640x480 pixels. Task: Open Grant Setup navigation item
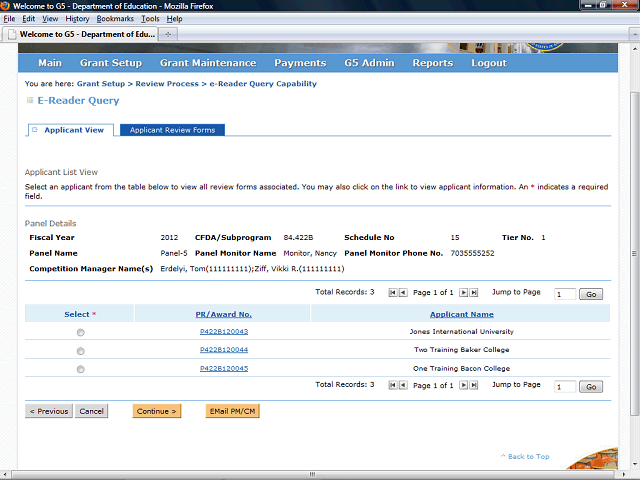tap(111, 63)
